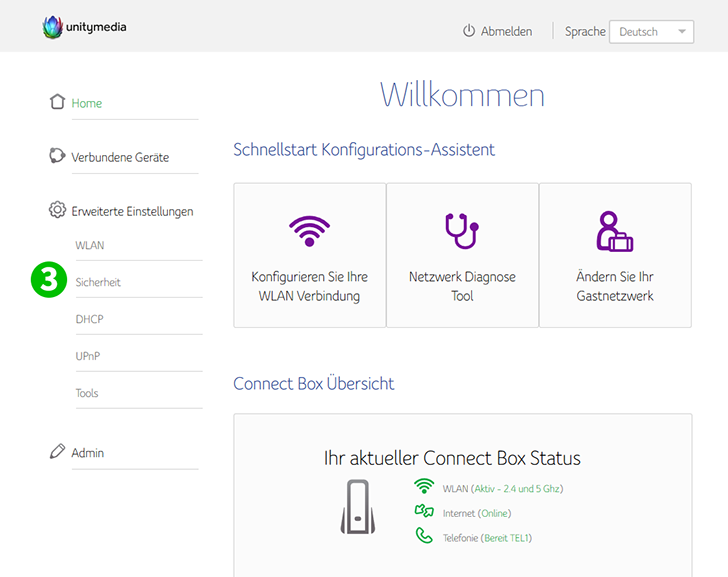Viewport: 728px width, 577px height.
Task: Click the power icon beside Abmelden
Action: pos(468,31)
